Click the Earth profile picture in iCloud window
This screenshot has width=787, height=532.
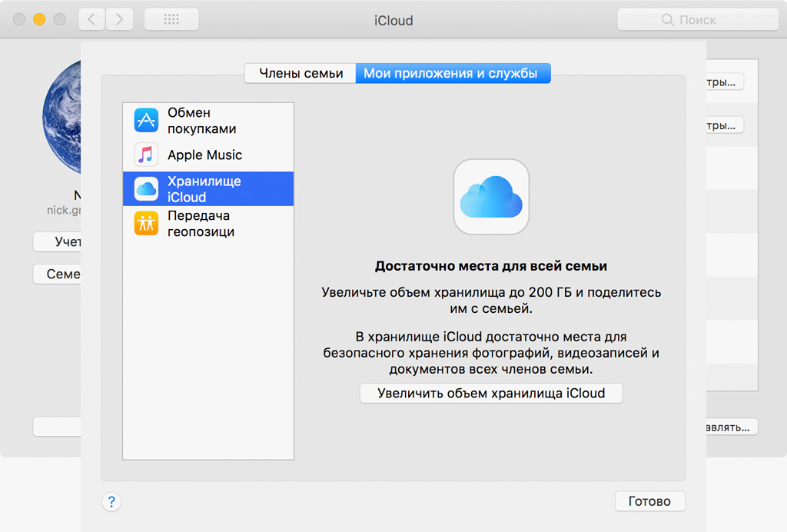(61, 118)
